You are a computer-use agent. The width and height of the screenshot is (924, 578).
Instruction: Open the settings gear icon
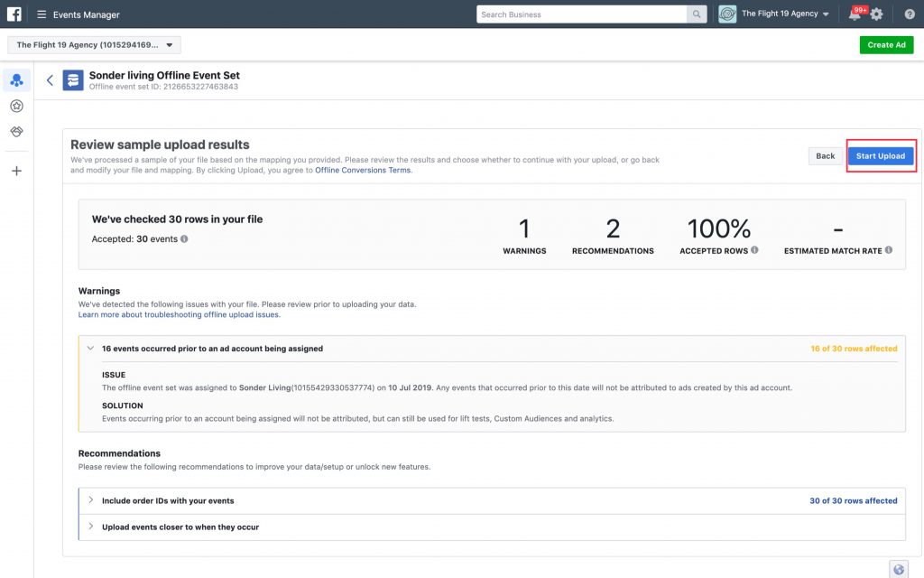point(876,14)
